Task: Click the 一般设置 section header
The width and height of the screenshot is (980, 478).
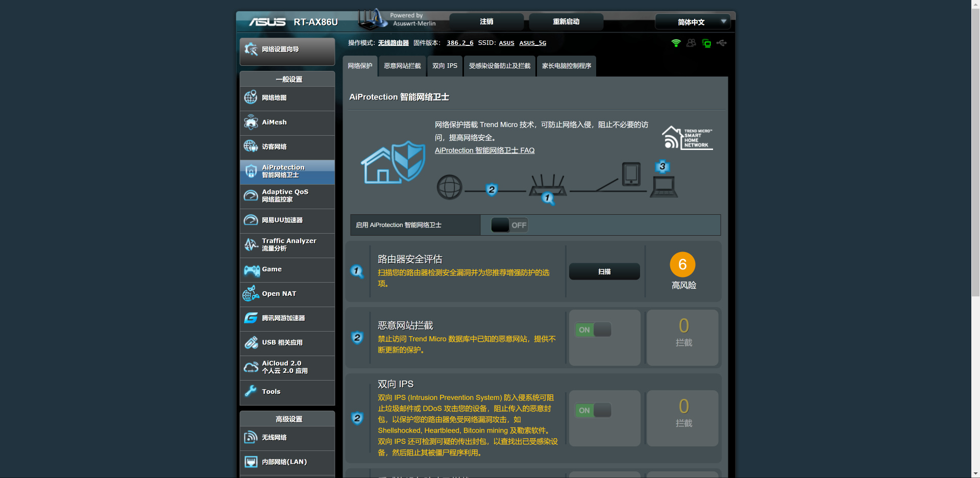Action: [287, 79]
